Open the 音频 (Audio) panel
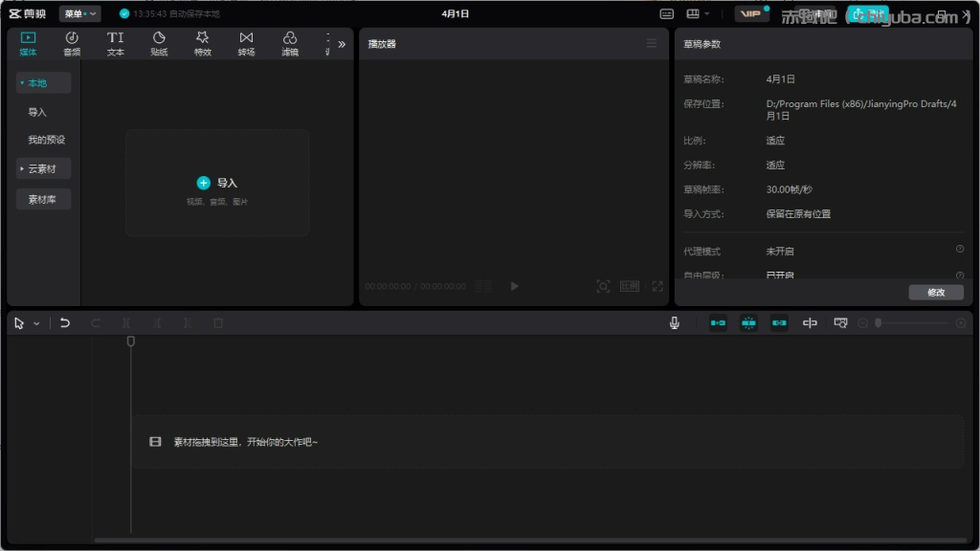The height and width of the screenshot is (551, 980). point(72,43)
